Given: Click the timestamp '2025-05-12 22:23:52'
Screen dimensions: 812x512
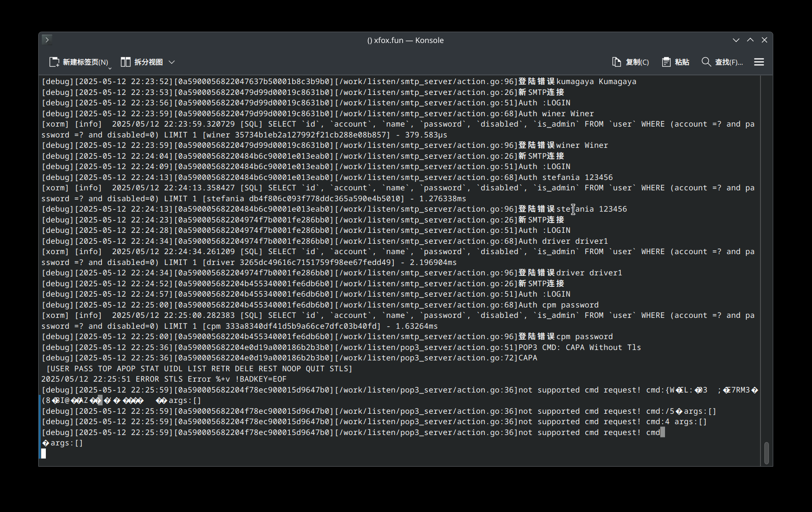Looking at the screenshot, I should point(124,81).
